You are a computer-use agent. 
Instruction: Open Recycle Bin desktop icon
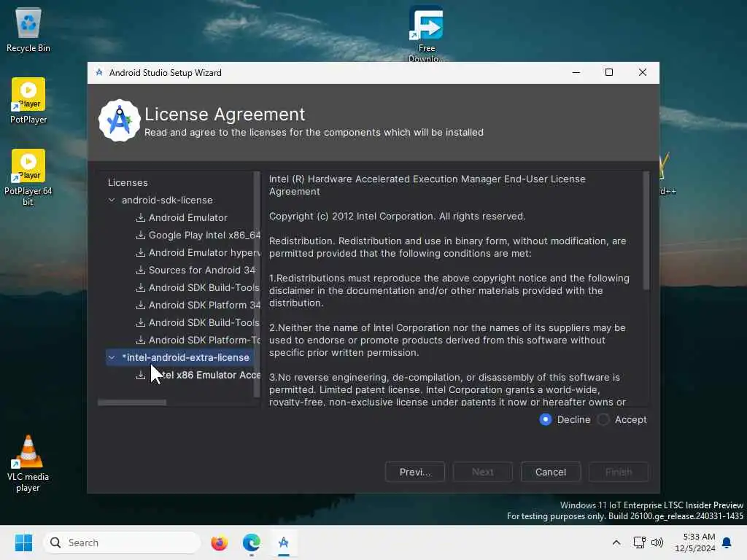(x=28, y=30)
